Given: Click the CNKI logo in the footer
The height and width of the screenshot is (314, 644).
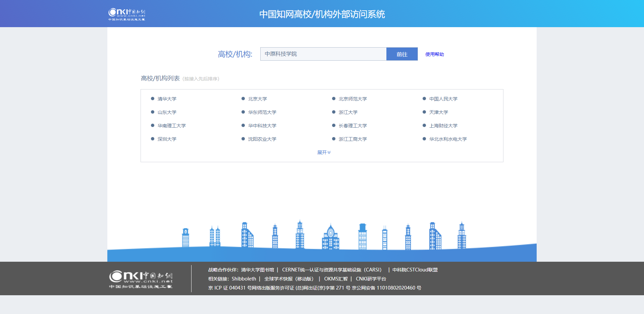Looking at the screenshot, I should click(x=141, y=279).
